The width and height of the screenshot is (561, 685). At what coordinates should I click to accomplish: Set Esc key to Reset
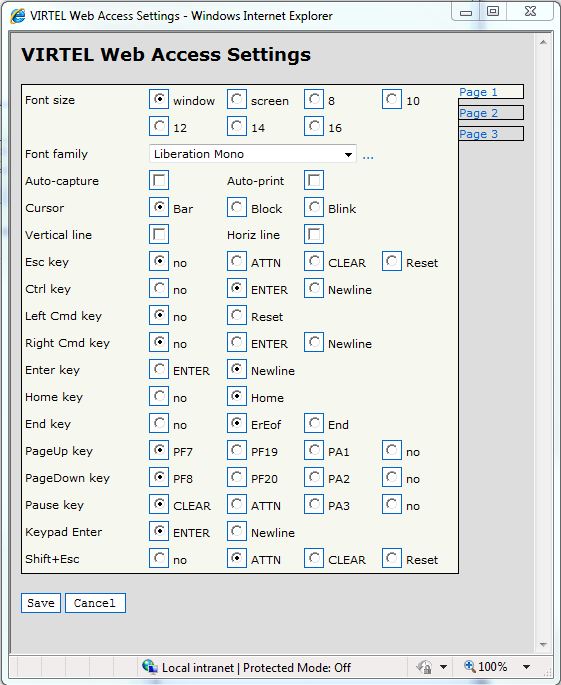click(391, 261)
